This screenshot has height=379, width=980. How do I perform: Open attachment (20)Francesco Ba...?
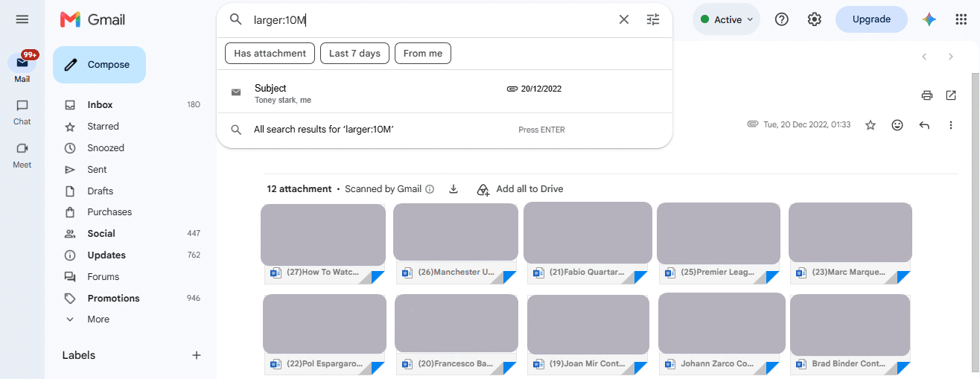(456, 335)
